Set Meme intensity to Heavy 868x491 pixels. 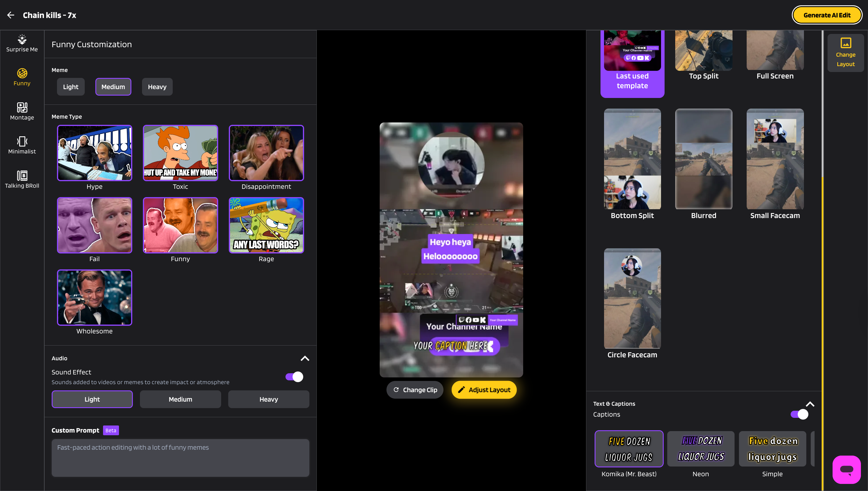click(x=157, y=87)
